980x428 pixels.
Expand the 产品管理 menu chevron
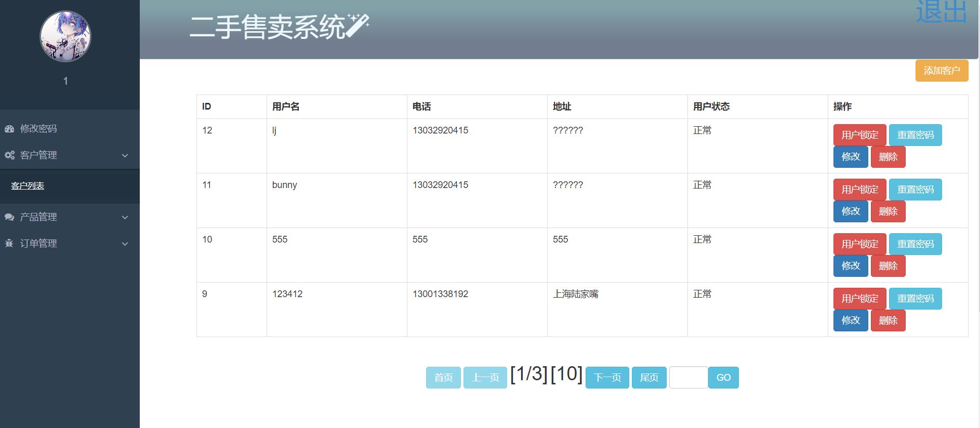pyautogui.click(x=125, y=218)
